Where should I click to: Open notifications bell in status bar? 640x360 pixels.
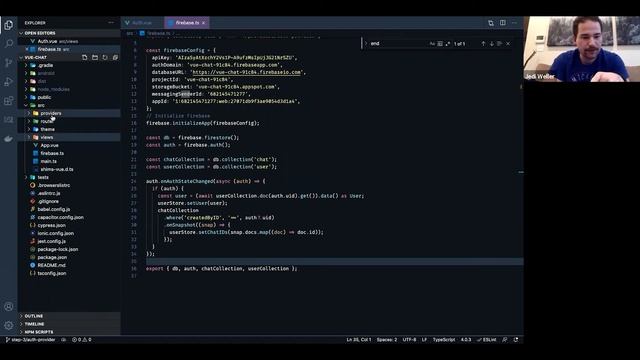click(x=516, y=340)
